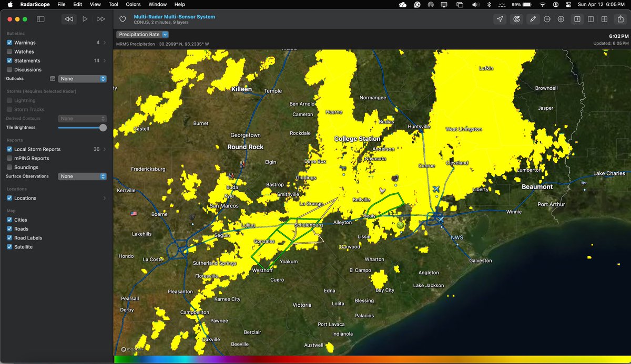This screenshot has width=631, height=364.
Task: Expand the Statements list chevron
Action: tap(104, 60)
